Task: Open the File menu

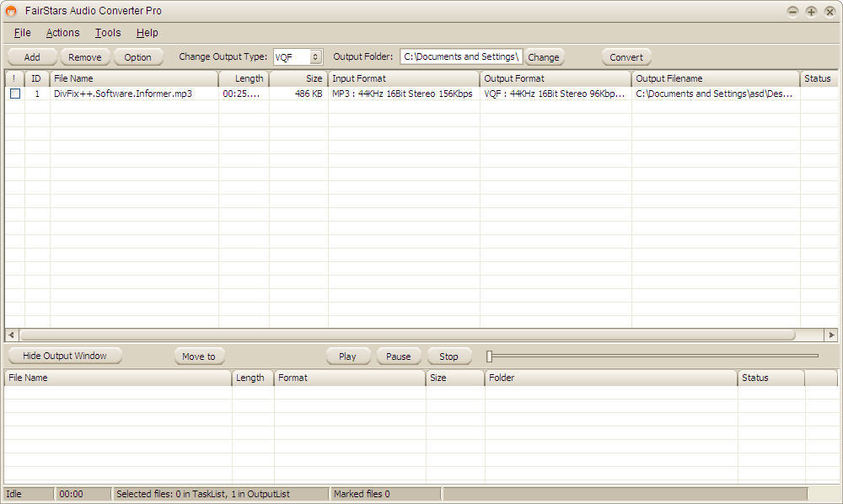Action: (x=22, y=33)
